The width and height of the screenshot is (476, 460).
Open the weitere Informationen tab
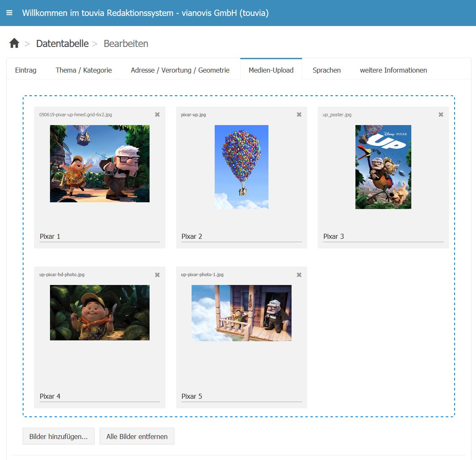(393, 70)
